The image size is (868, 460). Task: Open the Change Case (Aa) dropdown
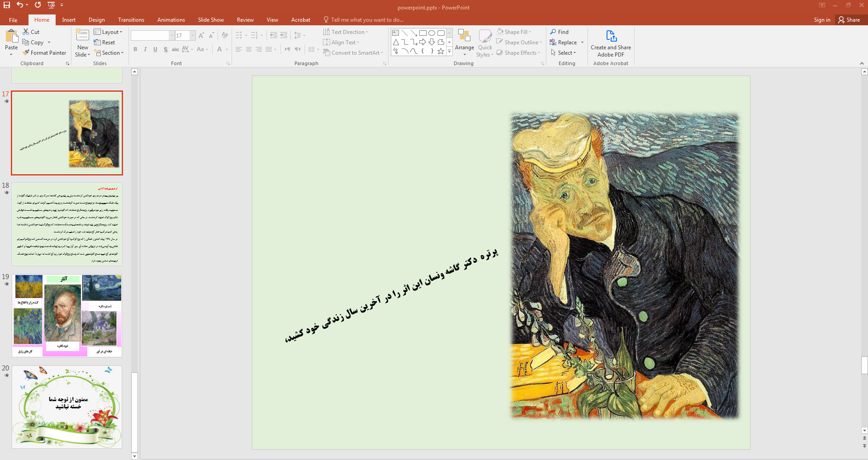(x=201, y=49)
